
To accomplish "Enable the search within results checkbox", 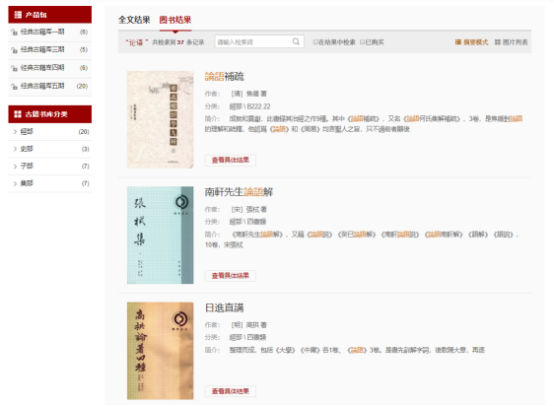I will tap(315, 42).
